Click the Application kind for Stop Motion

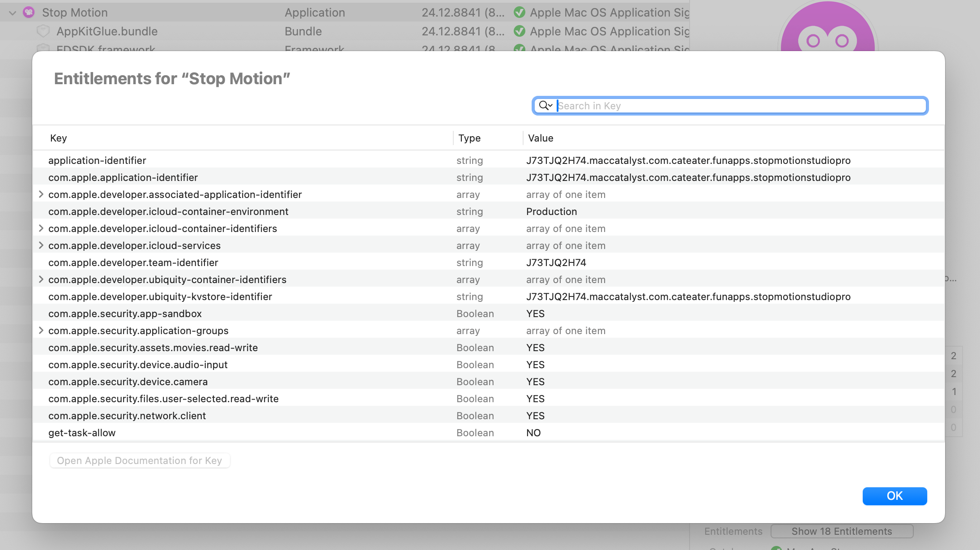point(315,13)
